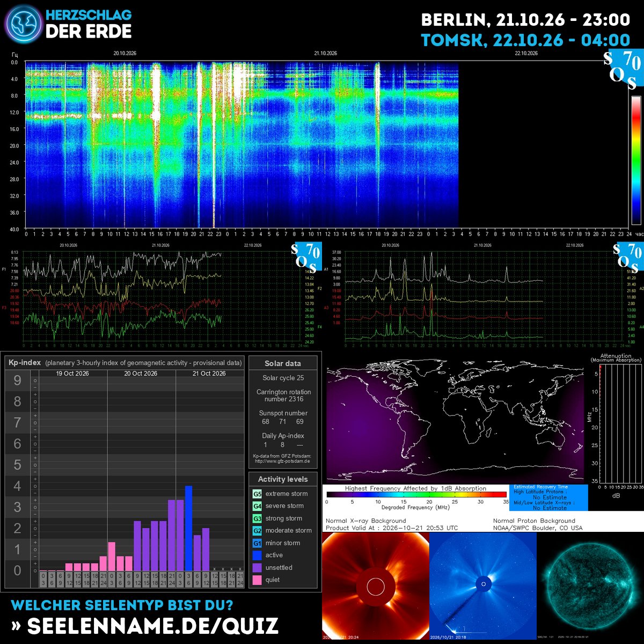Click 'Welcher Seelentyp bist du?' heading
Viewport: 644px width, 644px height.
(x=122, y=605)
